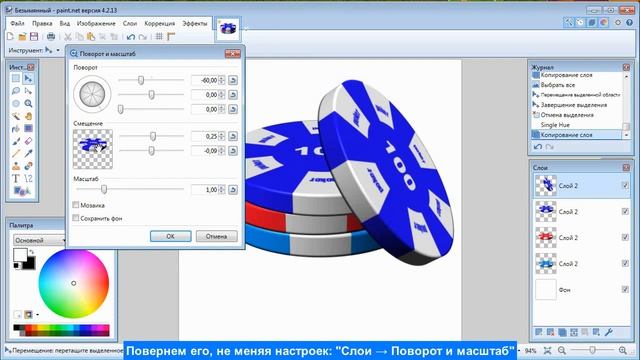Click the Paste icon in toolbar
Image resolution: width=640 pixels, height=360 pixels.
(91, 37)
